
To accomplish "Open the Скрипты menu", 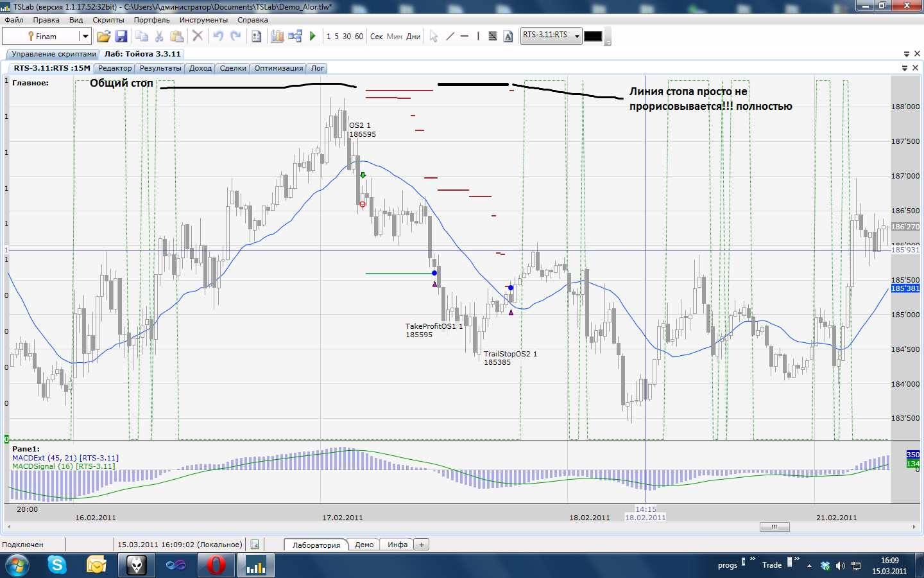I will pos(108,20).
